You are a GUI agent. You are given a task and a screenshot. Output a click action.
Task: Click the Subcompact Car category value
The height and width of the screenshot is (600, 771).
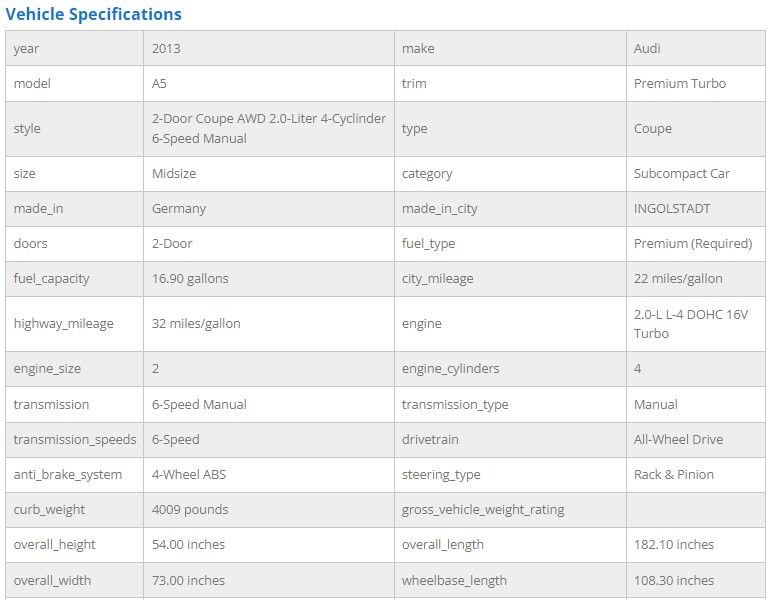(681, 173)
